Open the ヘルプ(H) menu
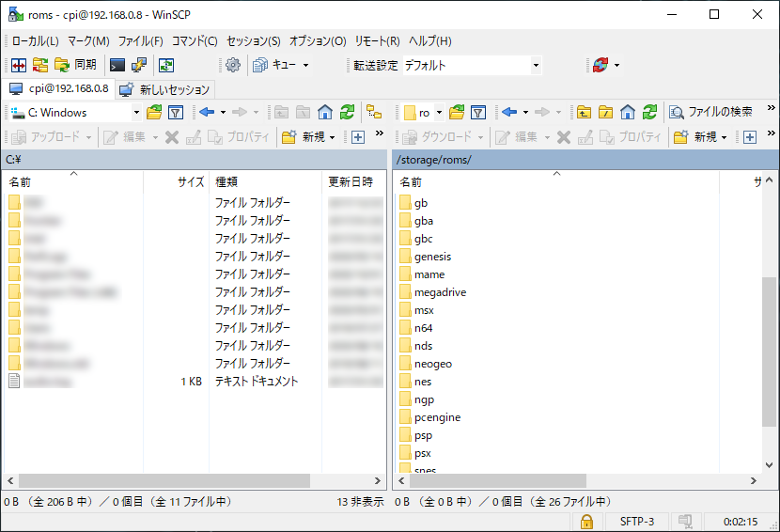 tap(430, 41)
